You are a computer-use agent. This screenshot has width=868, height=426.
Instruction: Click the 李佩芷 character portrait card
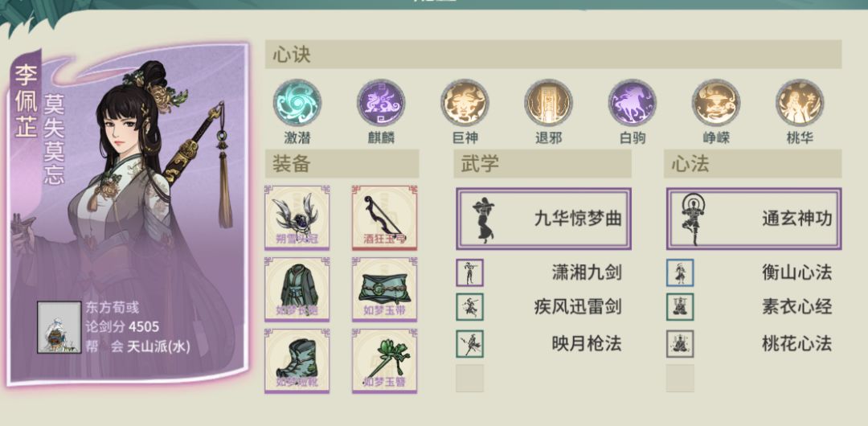129,213
